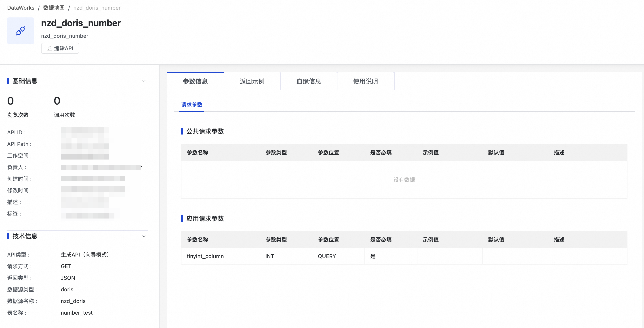Click the pencil icon in 编辑API button
The image size is (644, 328).
pyautogui.click(x=50, y=48)
